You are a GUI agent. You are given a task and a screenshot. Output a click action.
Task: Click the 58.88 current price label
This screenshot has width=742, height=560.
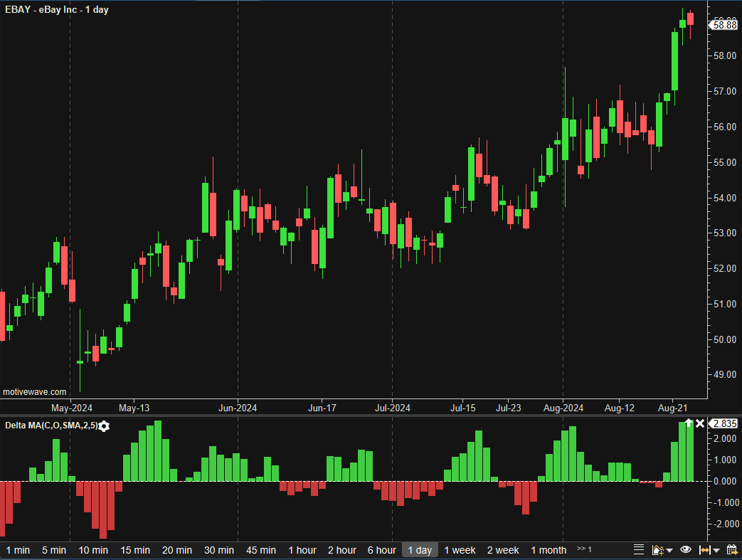pos(724,25)
